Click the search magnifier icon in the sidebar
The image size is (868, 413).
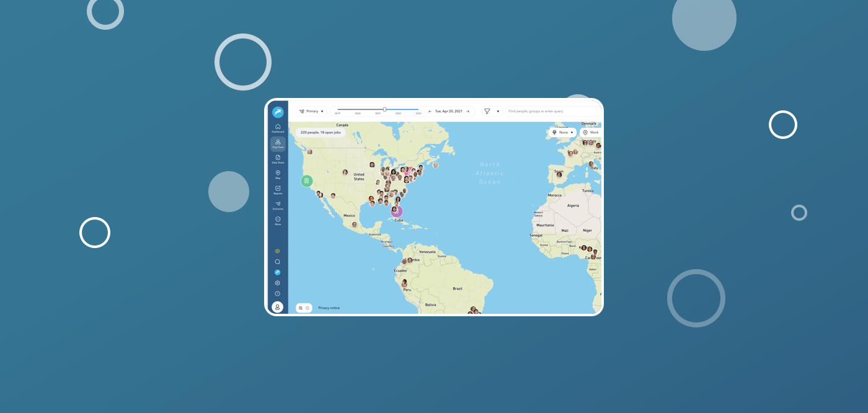click(277, 262)
